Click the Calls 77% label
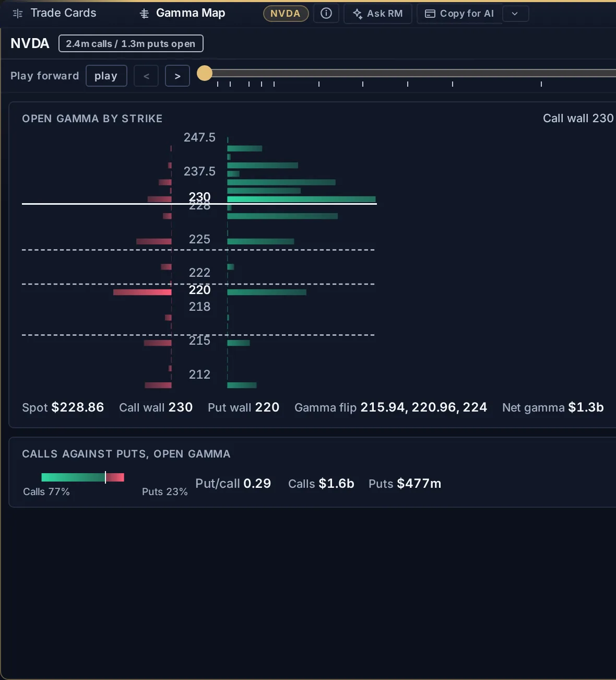 pyautogui.click(x=46, y=491)
